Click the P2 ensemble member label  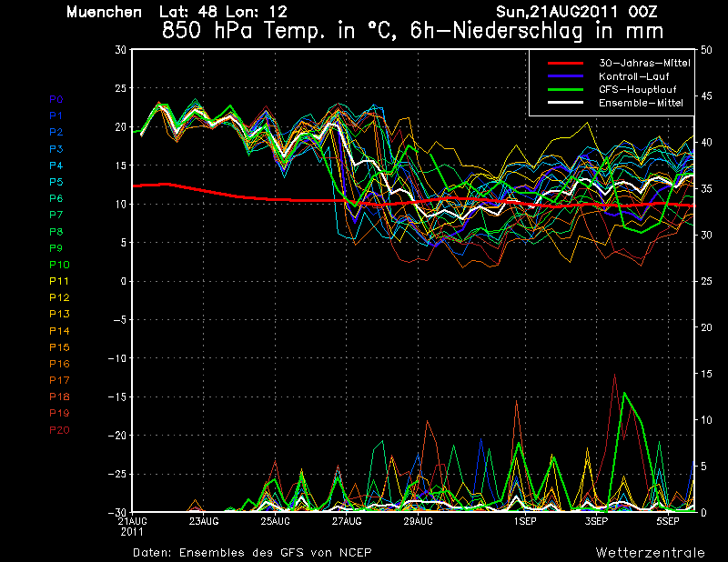tap(56, 132)
